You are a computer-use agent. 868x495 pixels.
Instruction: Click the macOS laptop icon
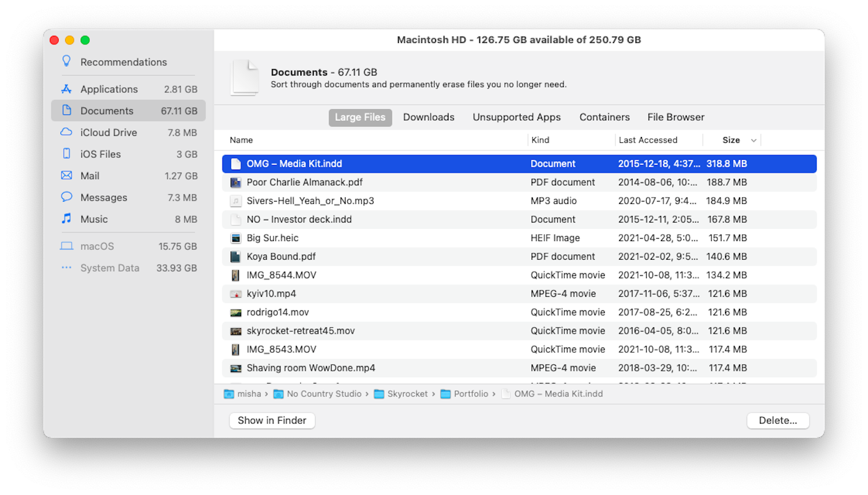tap(66, 246)
